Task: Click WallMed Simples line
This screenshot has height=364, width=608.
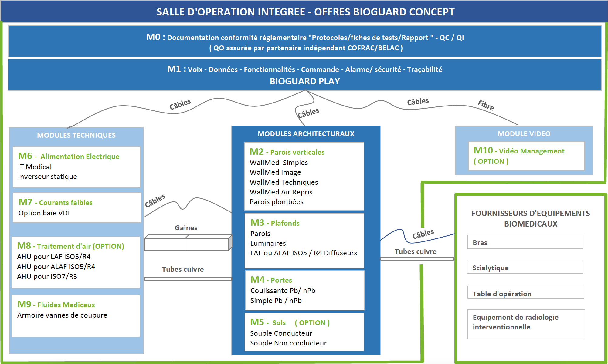Action: pos(279,163)
